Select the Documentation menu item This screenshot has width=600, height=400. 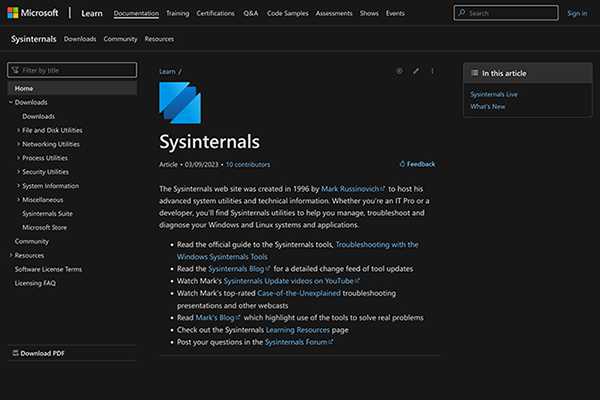click(136, 13)
